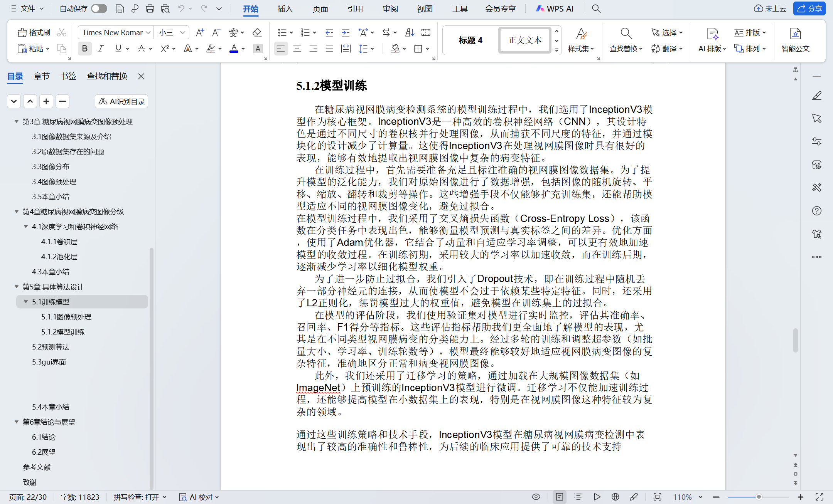Image resolution: width=833 pixels, height=504 pixels.
Task: Click the globe web layout icon in the status bar
Action: pos(615,497)
